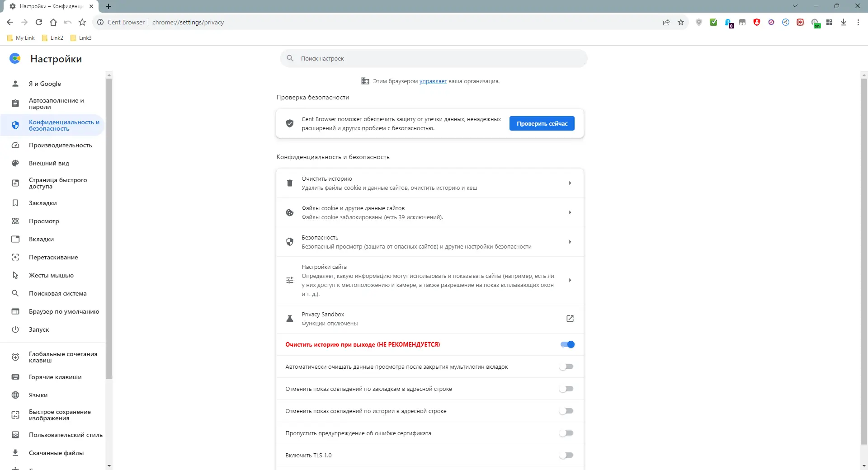Screen dimensions: 868x470
Task: Click the home page icon
Action: click(x=53, y=22)
